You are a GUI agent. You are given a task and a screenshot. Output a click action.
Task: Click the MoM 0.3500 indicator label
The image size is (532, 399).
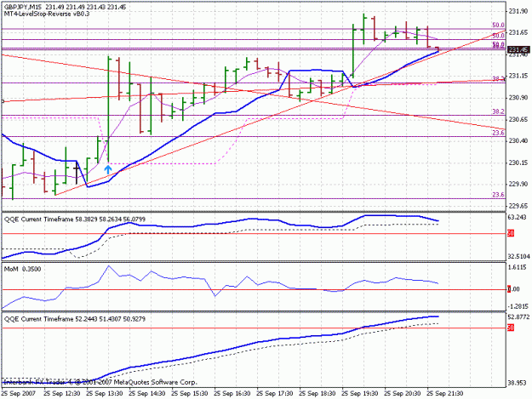pos(22,269)
